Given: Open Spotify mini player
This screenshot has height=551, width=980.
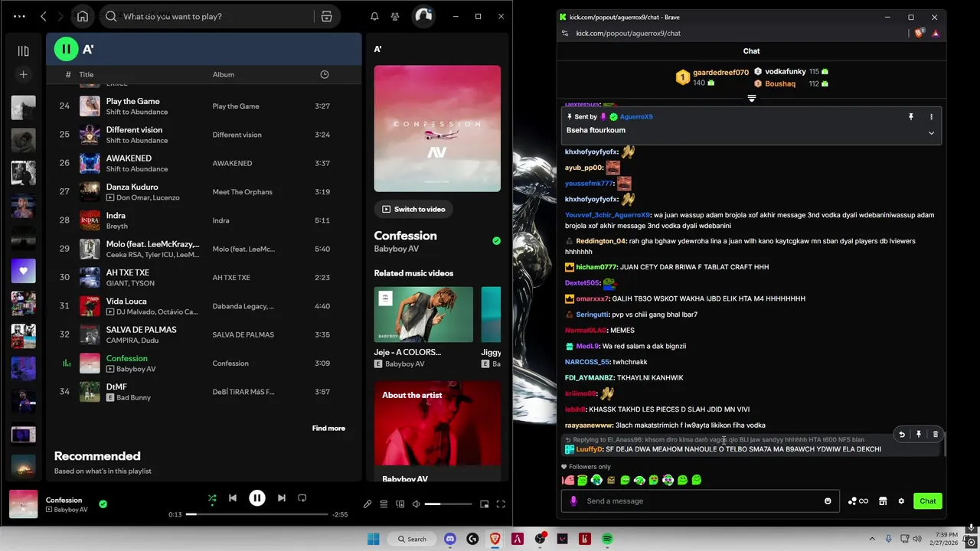Looking at the screenshot, I should pos(484,504).
